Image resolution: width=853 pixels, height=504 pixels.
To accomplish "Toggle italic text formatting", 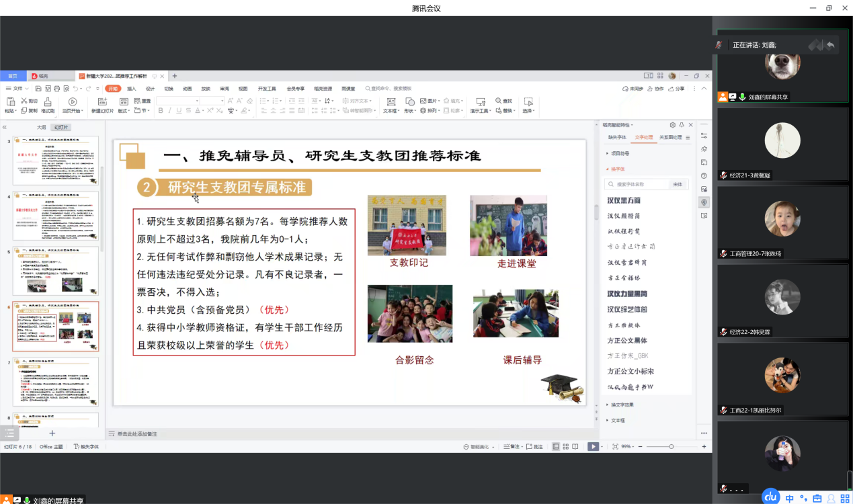I will click(170, 111).
